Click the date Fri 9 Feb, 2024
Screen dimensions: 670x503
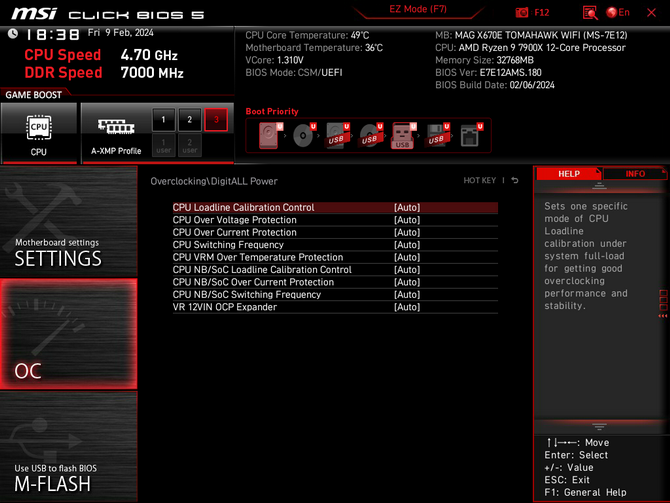pyautogui.click(x=120, y=33)
